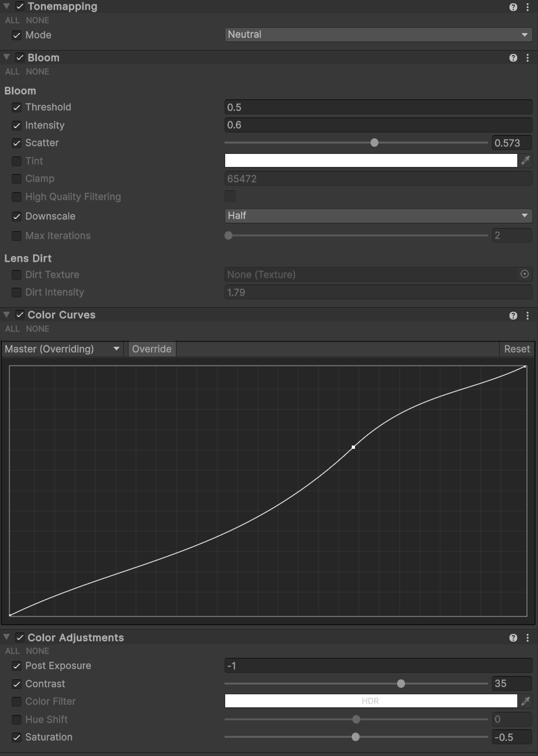The image size is (538, 756).
Task: Click the Contrast slider handle
Action: click(400, 684)
